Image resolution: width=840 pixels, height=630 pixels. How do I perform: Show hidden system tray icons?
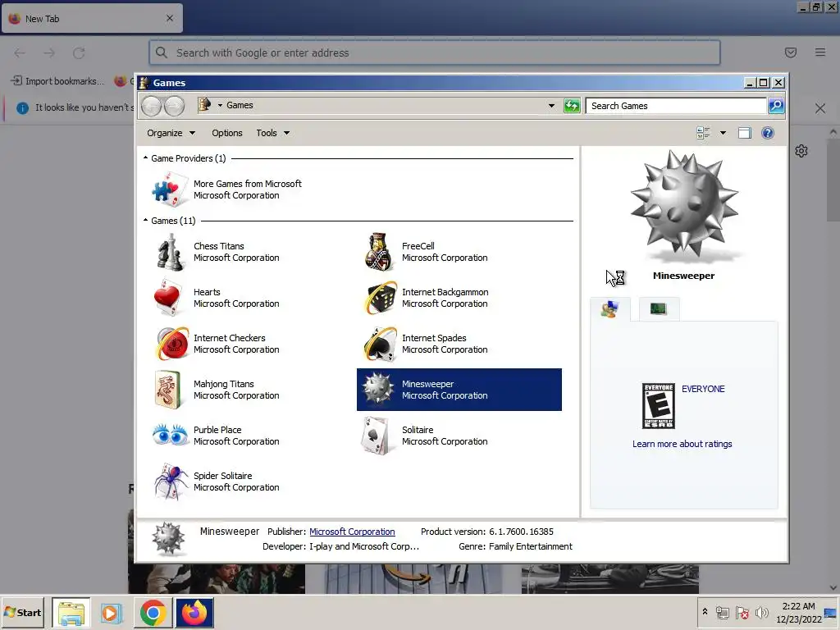point(705,612)
